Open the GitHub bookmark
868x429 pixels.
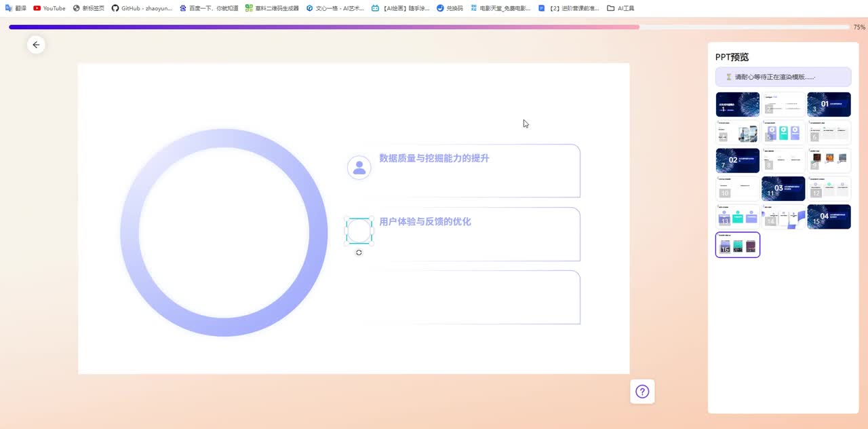coord(142,8)
